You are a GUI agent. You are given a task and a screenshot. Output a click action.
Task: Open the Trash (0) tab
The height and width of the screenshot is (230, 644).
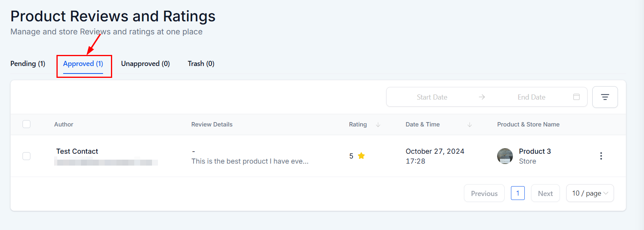[x=201, y=64]
